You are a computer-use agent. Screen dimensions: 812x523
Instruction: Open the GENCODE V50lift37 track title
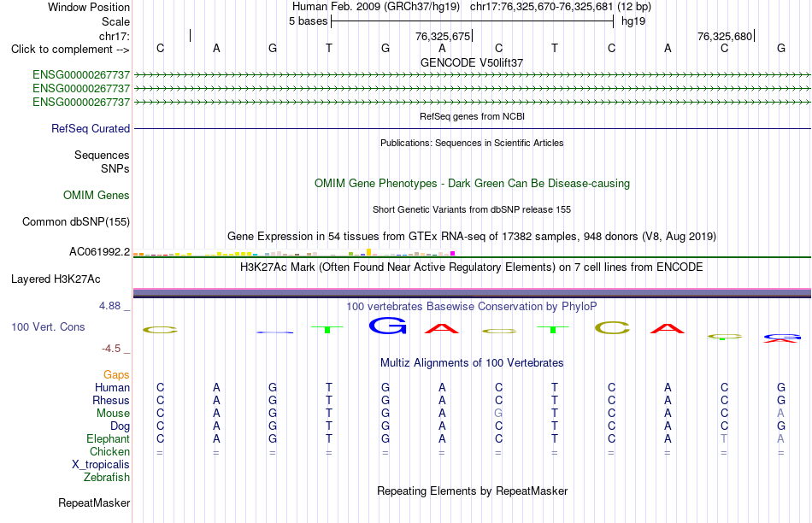[472, 62]
